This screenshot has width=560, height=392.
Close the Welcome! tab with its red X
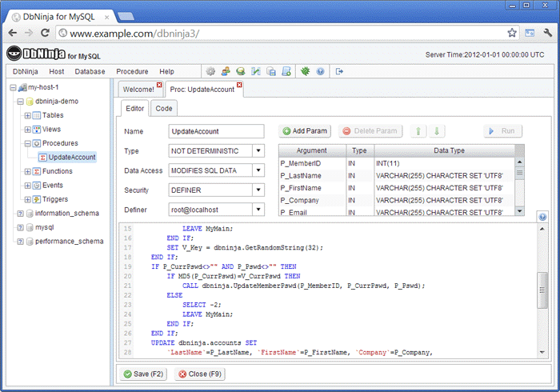tap(159, 85)
